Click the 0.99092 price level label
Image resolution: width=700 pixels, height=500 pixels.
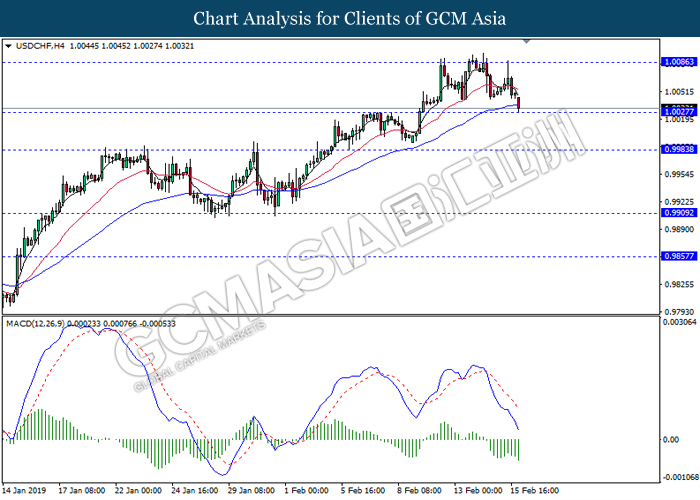[679, 213]
